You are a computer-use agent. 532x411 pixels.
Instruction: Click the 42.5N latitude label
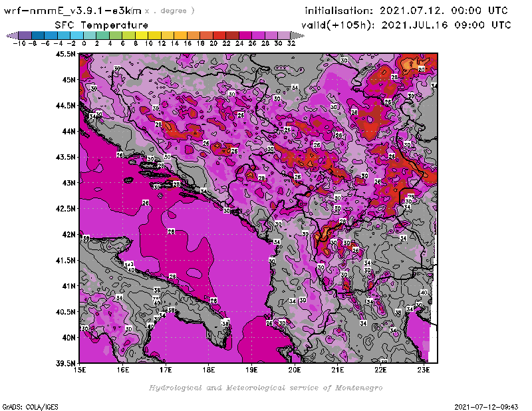[x=66, y=209]
